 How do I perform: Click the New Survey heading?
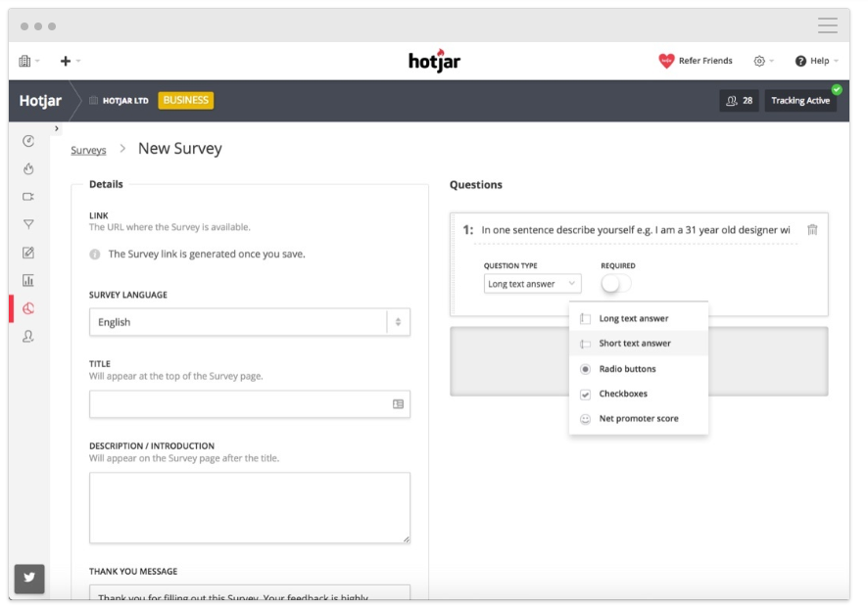coord(180,148)
